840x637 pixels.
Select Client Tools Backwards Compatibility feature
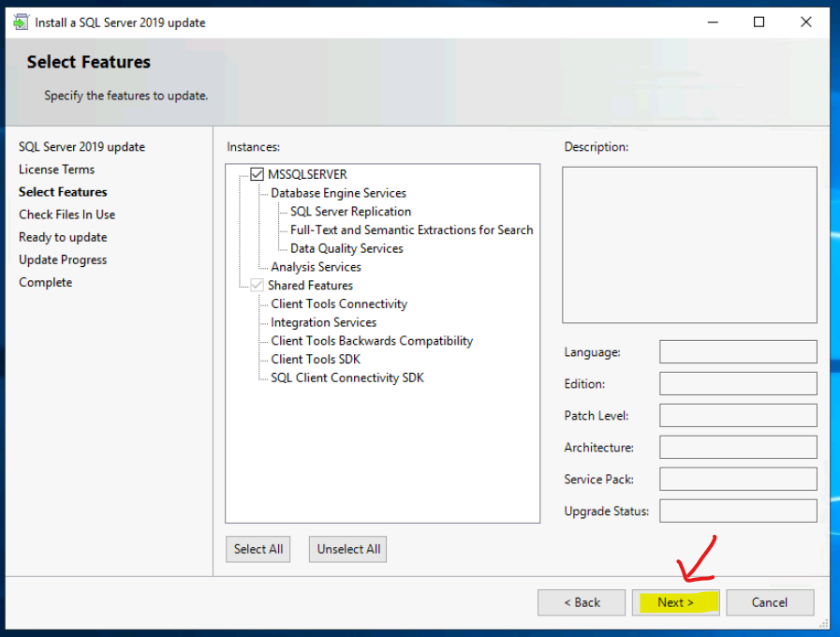point(371,341)
